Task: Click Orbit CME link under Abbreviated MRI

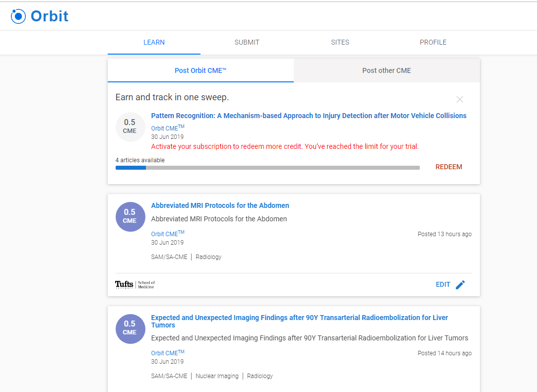Action: click(168, 234)
